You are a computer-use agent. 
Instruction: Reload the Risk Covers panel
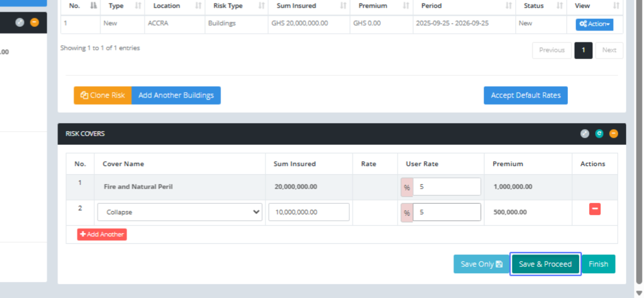[x=599, y=134]
